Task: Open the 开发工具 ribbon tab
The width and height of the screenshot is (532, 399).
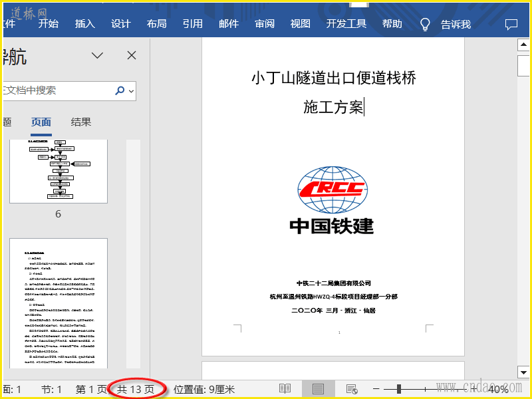Action: (x=346, y=24)
